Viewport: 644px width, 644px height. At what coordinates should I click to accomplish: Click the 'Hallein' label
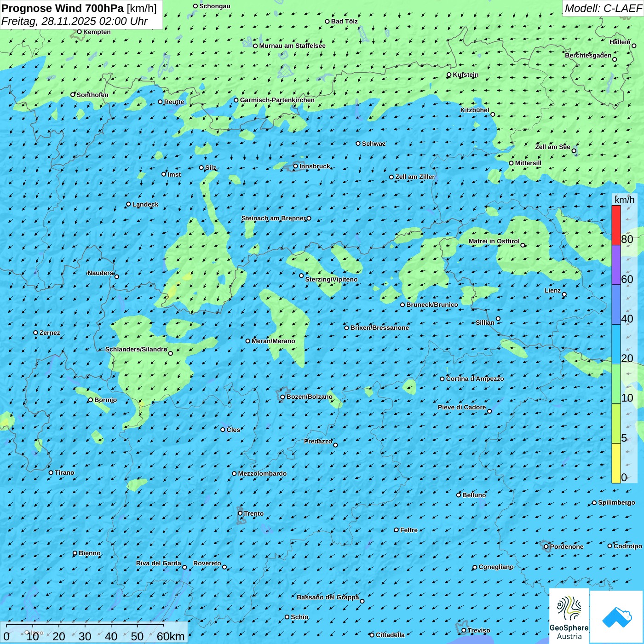click(620, 42)
